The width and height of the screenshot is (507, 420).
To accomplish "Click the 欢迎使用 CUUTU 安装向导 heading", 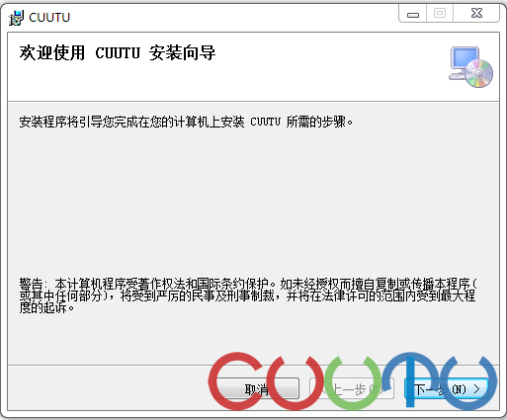I will (x=118, y=52).
